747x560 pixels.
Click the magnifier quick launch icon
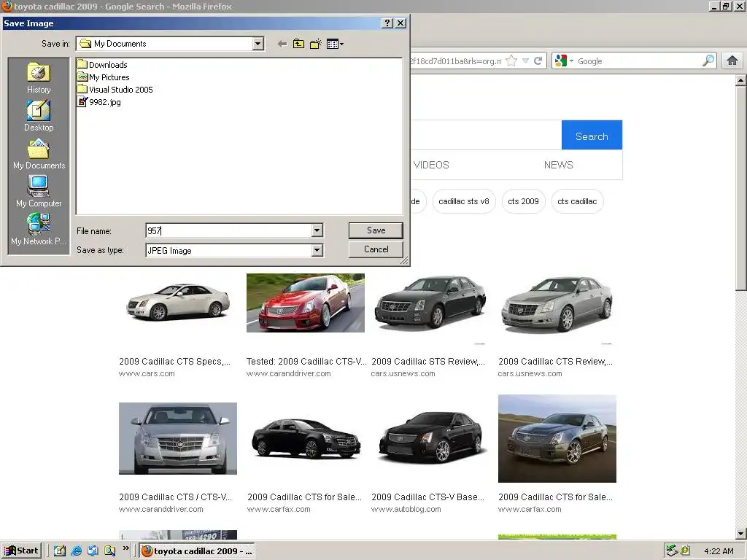coord(109,551)
